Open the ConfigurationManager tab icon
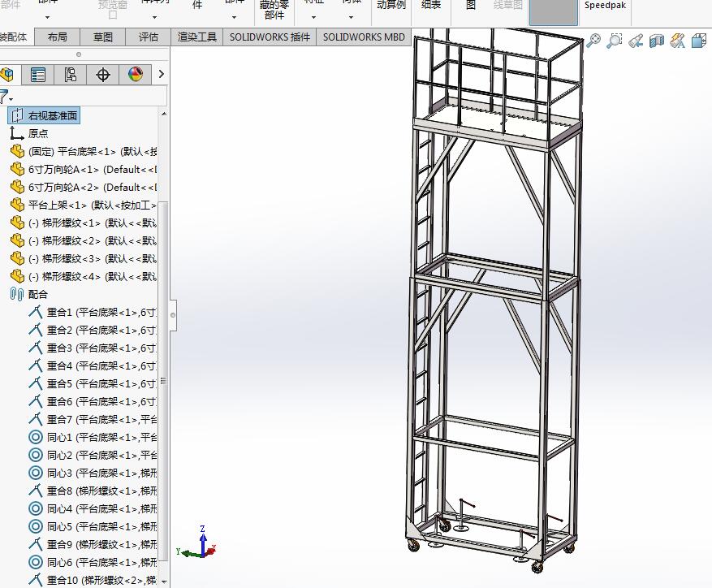This screenshot has height=588, width=712. [70, 74]
